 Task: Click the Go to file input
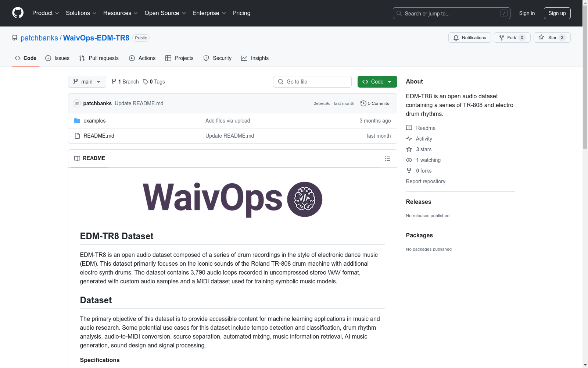click(x=312, y=82)
